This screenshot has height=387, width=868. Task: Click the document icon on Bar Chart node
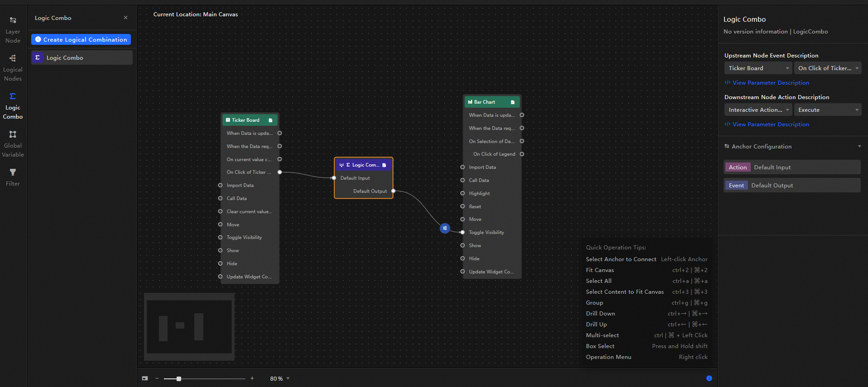coord(513,102)
